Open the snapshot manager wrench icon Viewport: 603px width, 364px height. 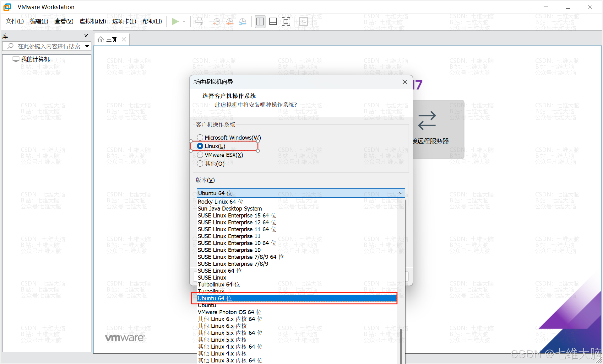[x=242, y=21]
